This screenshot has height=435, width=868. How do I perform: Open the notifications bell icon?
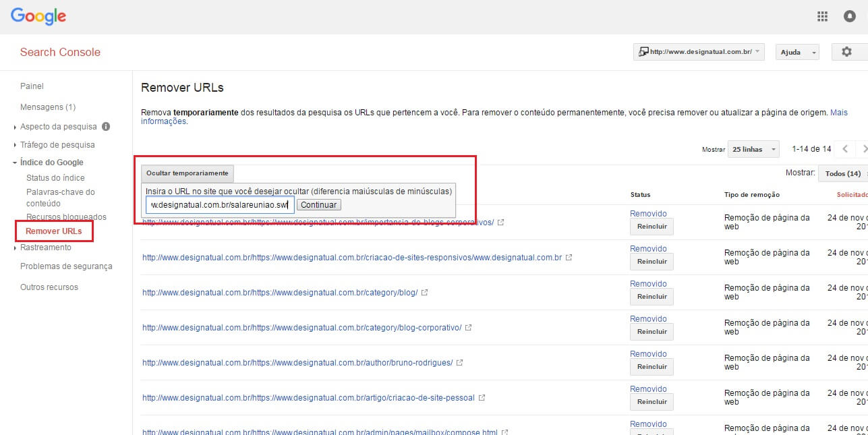850,16
